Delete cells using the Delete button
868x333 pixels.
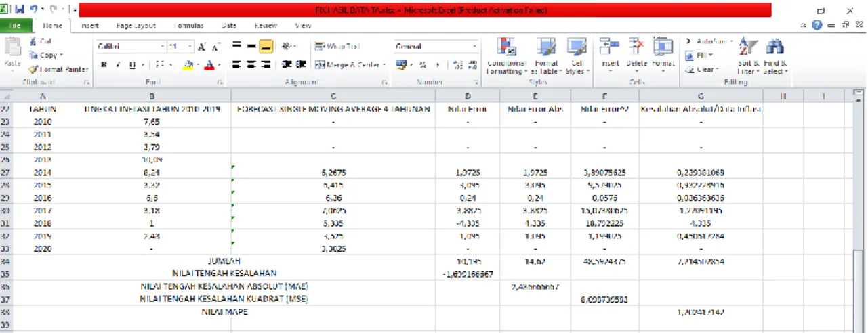pyautogui.click(x=637, y=54)
